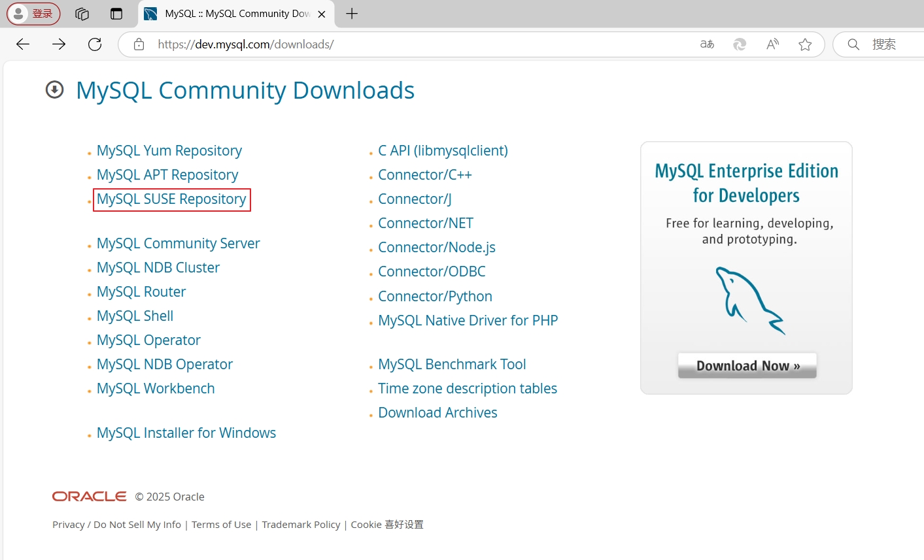
Task: Open Privacy / Do Not Sell My Info
Action: 116,525
